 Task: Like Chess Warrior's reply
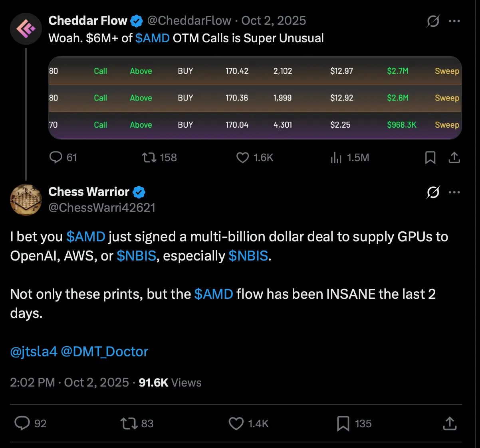click(236, 424)
